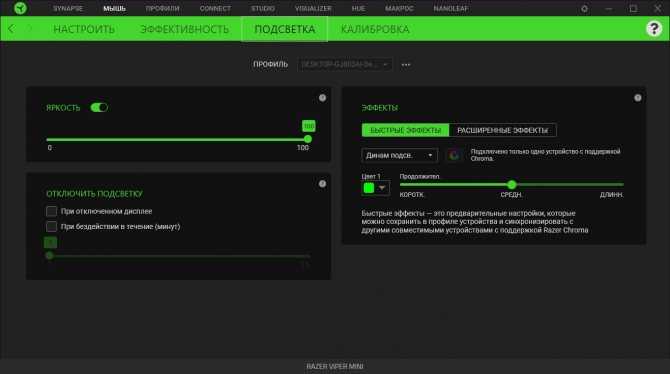Open settings gear icon in title bar
670x374 pixels.
pyautogui.click(x=584, y=9)
